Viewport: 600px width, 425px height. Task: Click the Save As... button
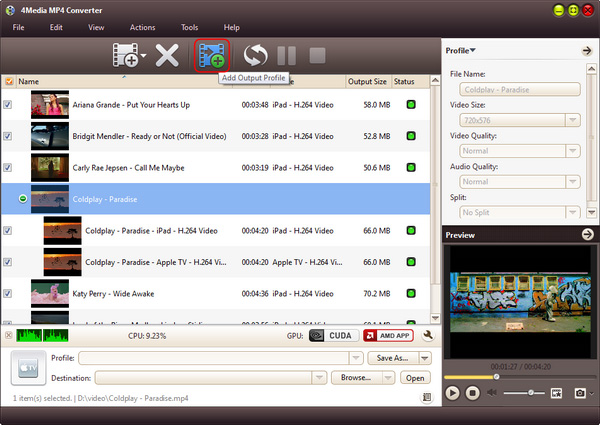(393, 358)
